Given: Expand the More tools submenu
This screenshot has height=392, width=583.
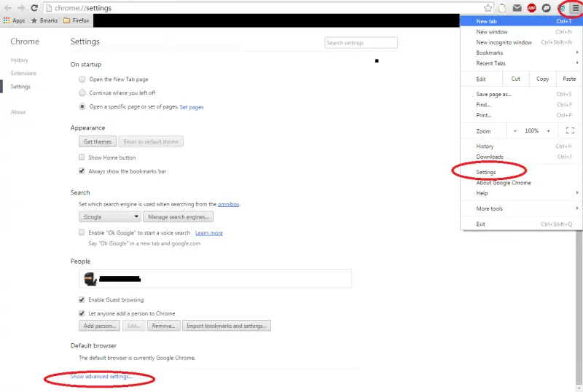Looking at the screenshot, I should point(521,208).
